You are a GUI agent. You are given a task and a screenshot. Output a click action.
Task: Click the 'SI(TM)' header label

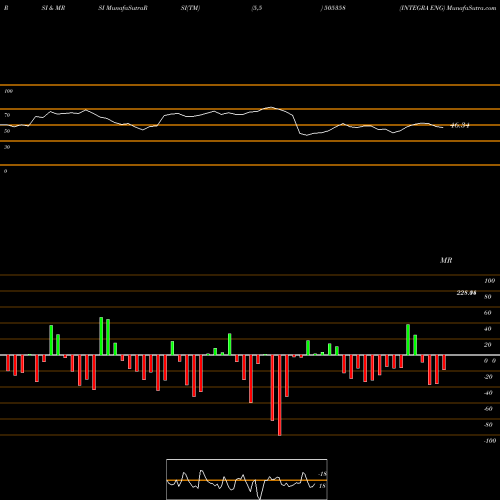[190, 8]
